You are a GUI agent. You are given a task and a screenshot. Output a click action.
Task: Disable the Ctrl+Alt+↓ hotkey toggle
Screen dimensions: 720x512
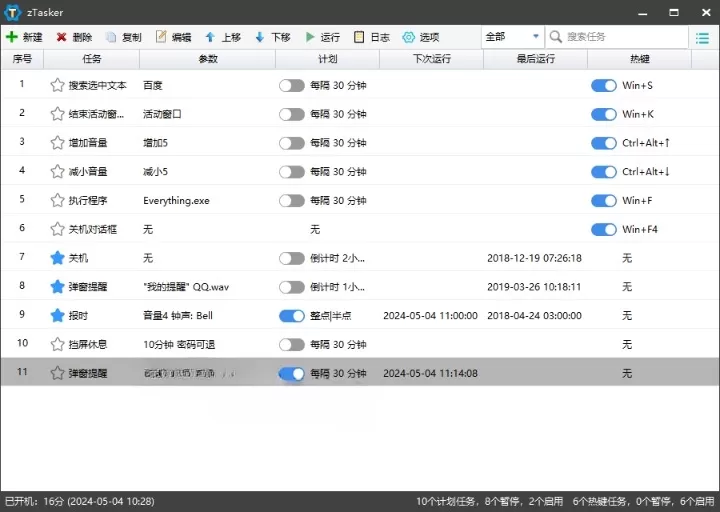604,172
